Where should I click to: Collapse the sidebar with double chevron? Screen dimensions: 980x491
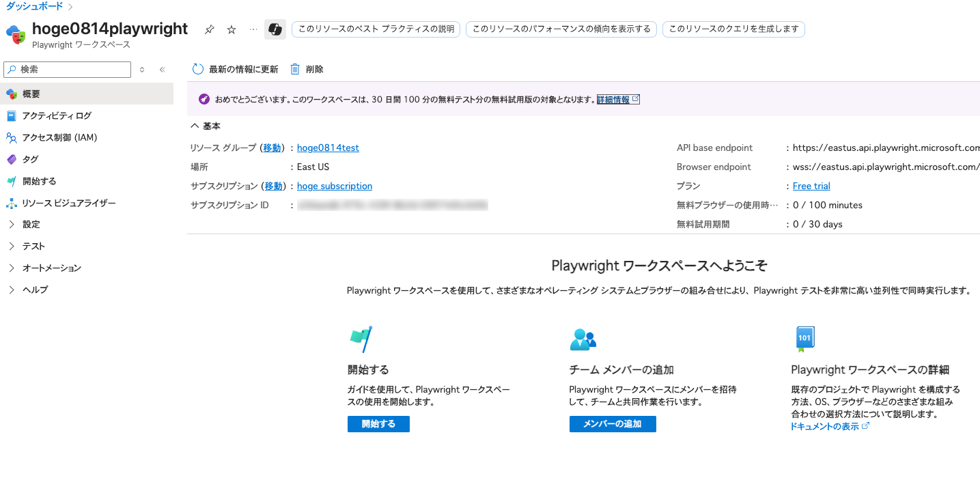point(163,70)
